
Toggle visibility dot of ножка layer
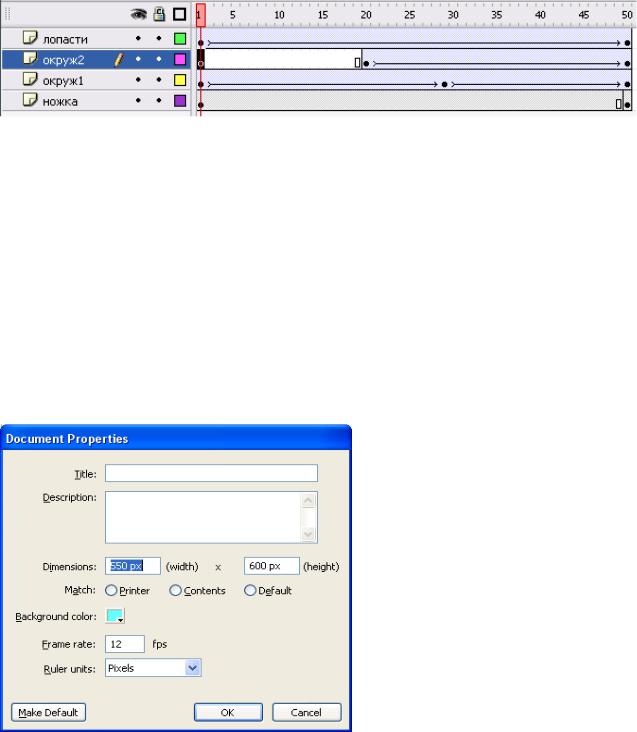point(138,100)
